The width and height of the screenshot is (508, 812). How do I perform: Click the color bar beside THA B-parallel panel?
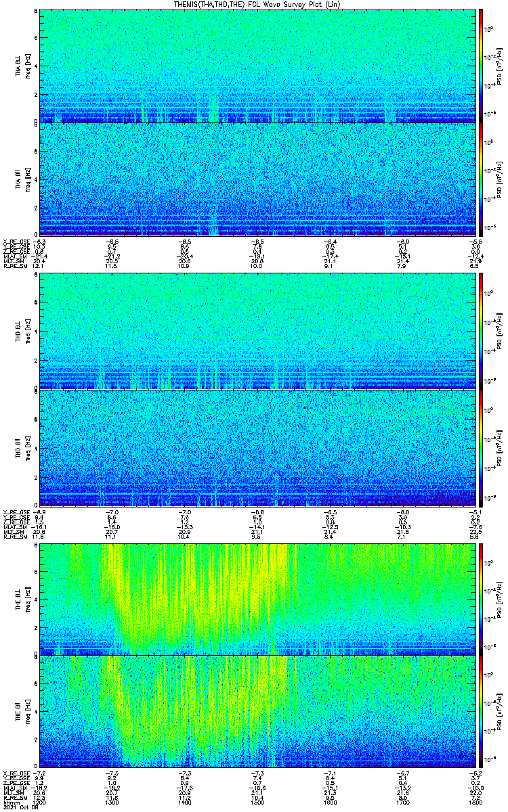[481, 179]
